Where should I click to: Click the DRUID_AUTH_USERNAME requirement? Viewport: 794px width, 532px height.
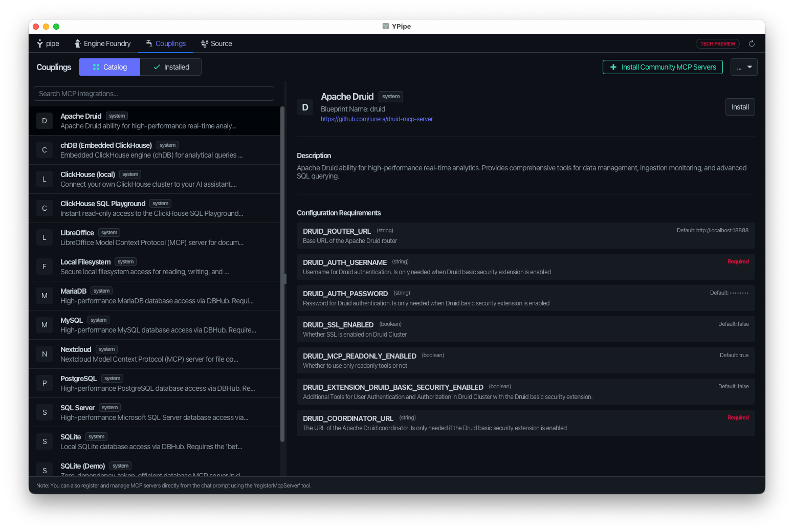[525, 267]
